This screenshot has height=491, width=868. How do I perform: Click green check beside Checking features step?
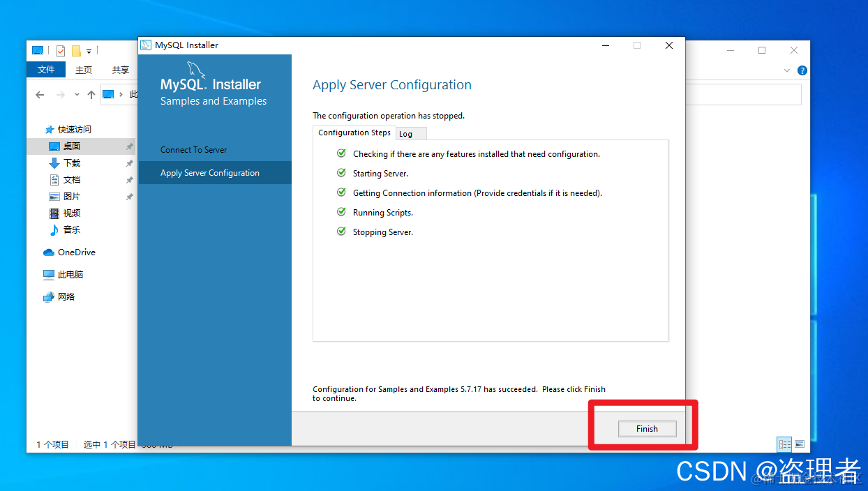341,153
